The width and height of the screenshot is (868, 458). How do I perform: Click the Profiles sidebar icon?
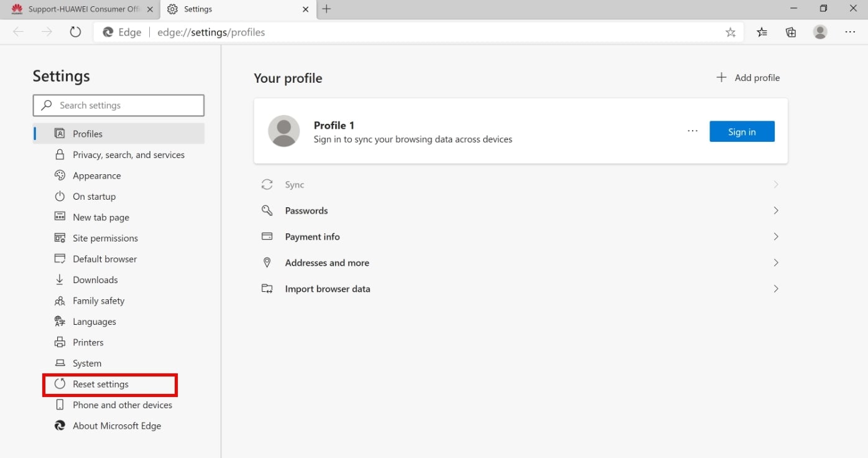[x=60, y=133]
